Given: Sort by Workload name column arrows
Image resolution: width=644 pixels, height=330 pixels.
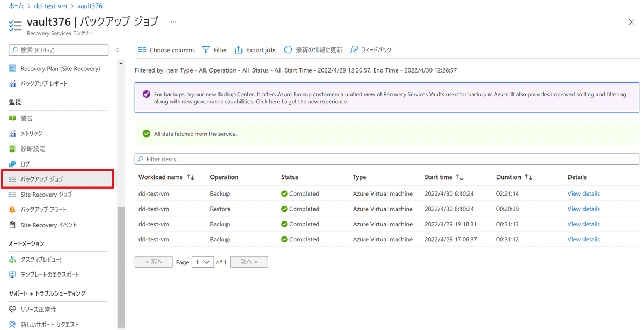Looking at the screenshot, I should (191, 177).
